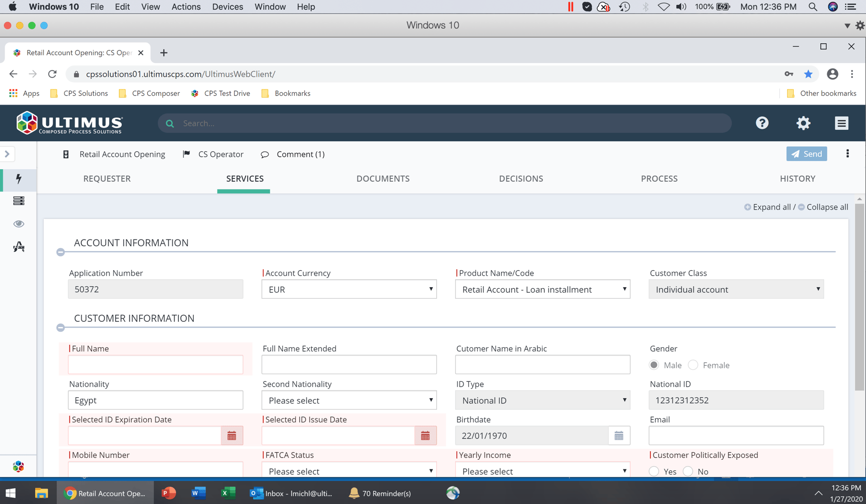The image size is (866, 504).
Task: Mark Customer Politically Exposed as Yes
Action: [654, 471]
